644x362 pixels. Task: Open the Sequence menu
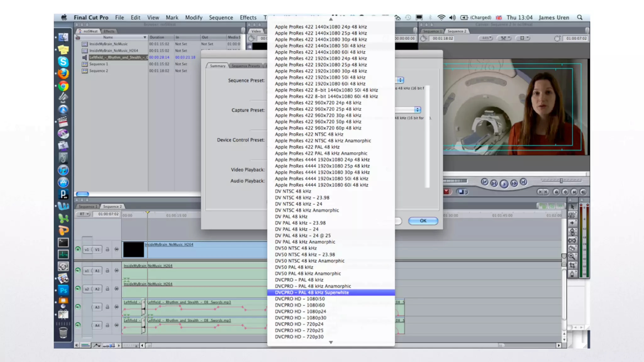221,18
